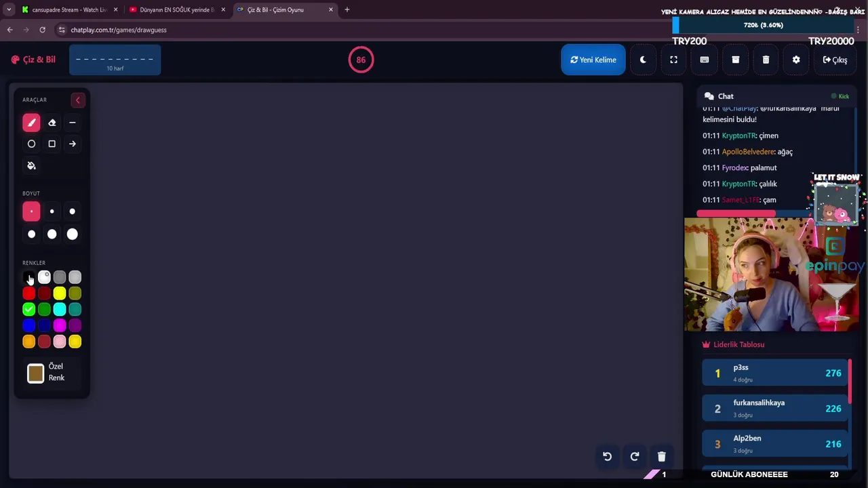This screenshot has width=868, height=488.
Task: Select the paint bucket fill tool
Action: pyautogui.click(x=31, y=165)
